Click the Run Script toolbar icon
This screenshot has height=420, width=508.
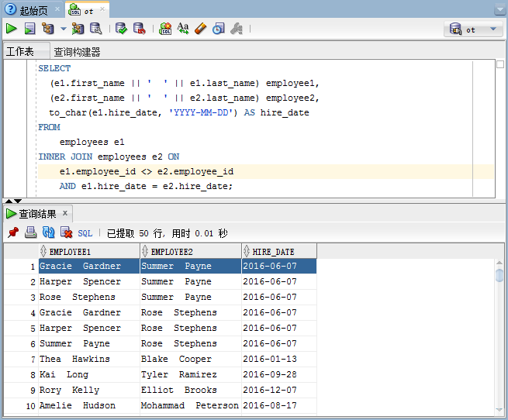pyautogui.click(x=29, y=29)
